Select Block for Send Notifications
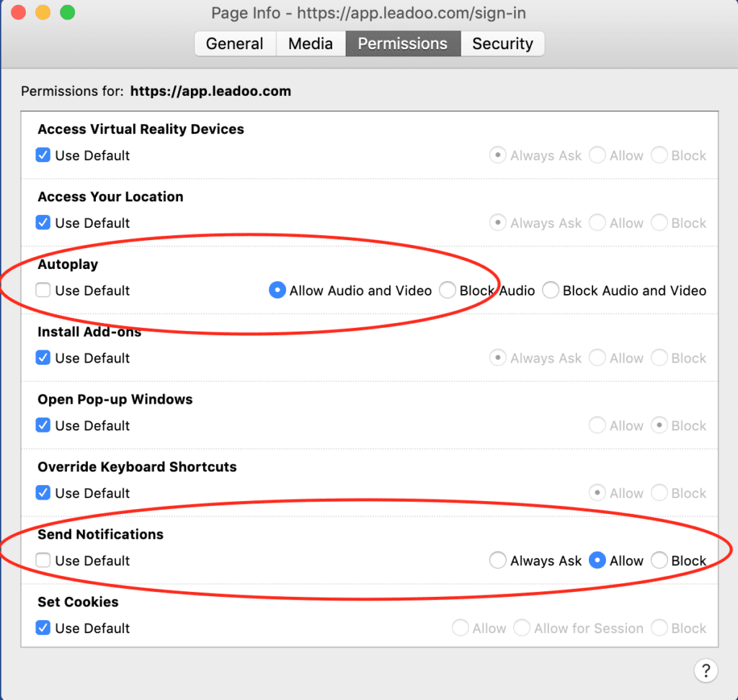This screenshot has height=700, width=738. pos(659,560)
